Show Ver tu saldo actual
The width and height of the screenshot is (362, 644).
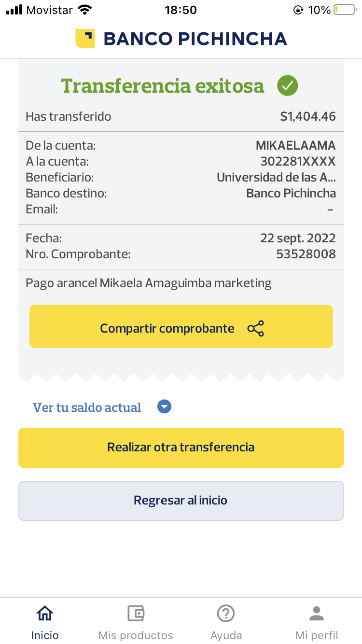click(87, 407)
